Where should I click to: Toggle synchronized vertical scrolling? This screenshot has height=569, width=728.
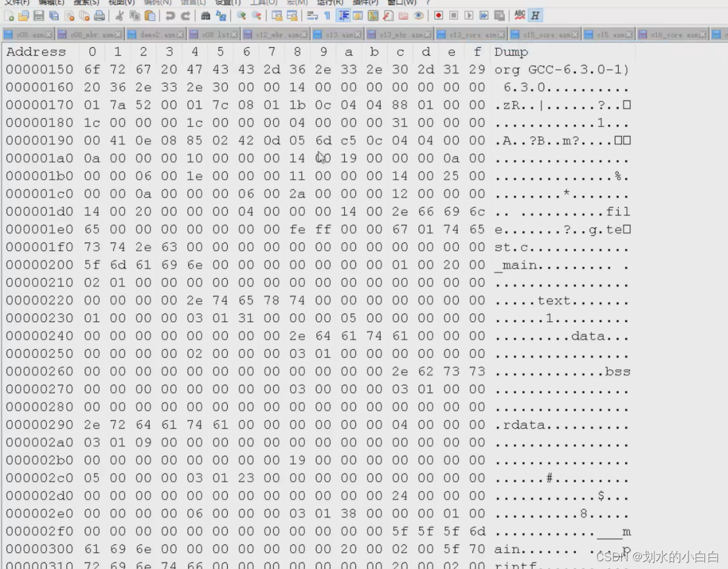(277, 16)
